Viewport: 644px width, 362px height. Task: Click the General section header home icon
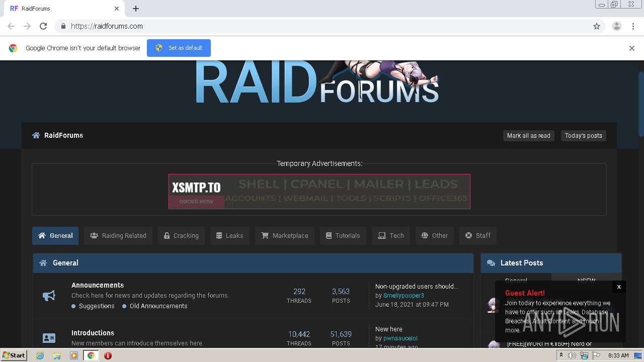point(43,263)
